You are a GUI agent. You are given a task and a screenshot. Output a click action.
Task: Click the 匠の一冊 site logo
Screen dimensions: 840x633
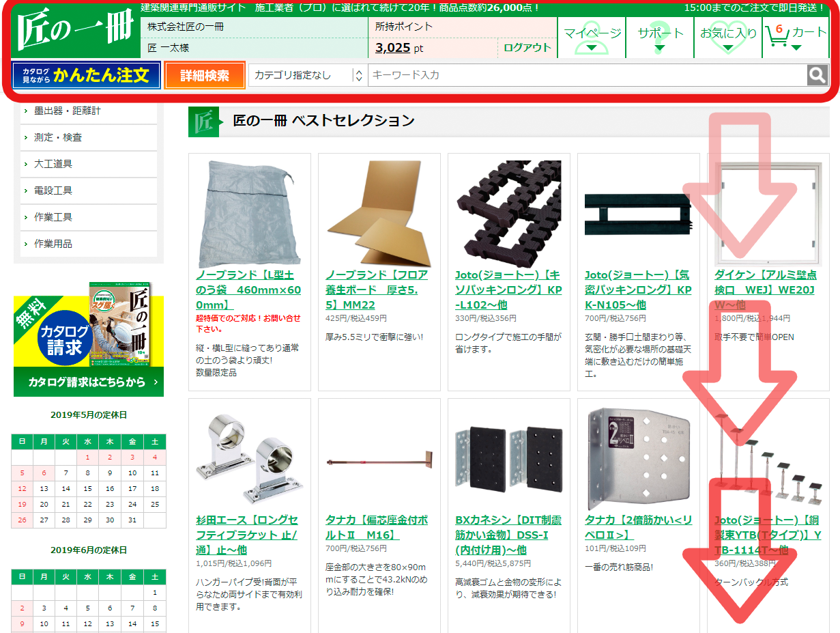click(x=74, y=31)
